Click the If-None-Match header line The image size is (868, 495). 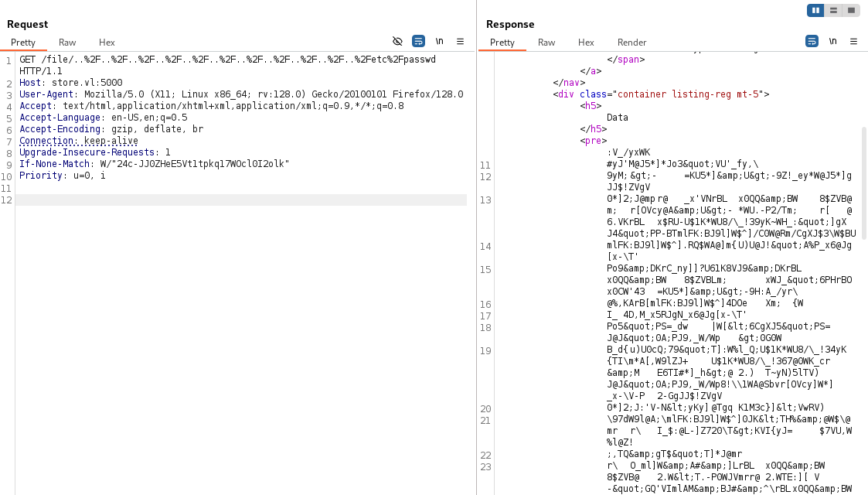click(155, 164)
